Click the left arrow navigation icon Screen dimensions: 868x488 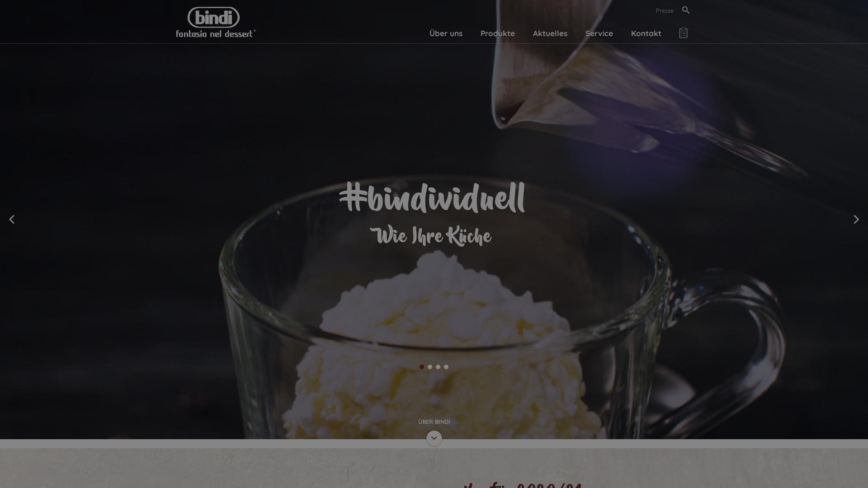click(x=11, y=219)
